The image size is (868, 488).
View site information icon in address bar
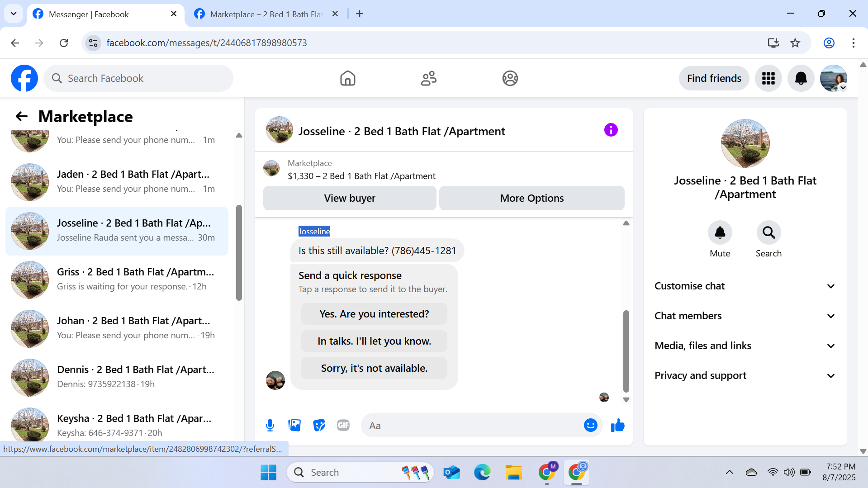coord(93,43)
